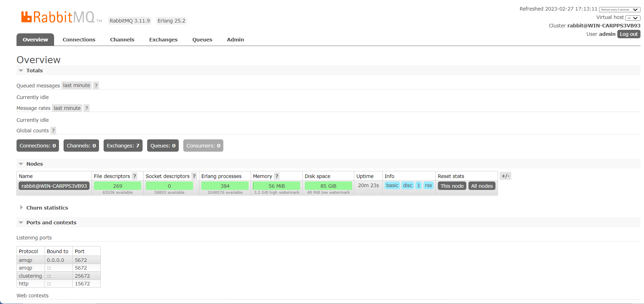Open node rabbit@WIN-CARPPS3VB93 details
Image resolution: width=644 pixels, height=304 pixels.
click(x=54, y=186)
